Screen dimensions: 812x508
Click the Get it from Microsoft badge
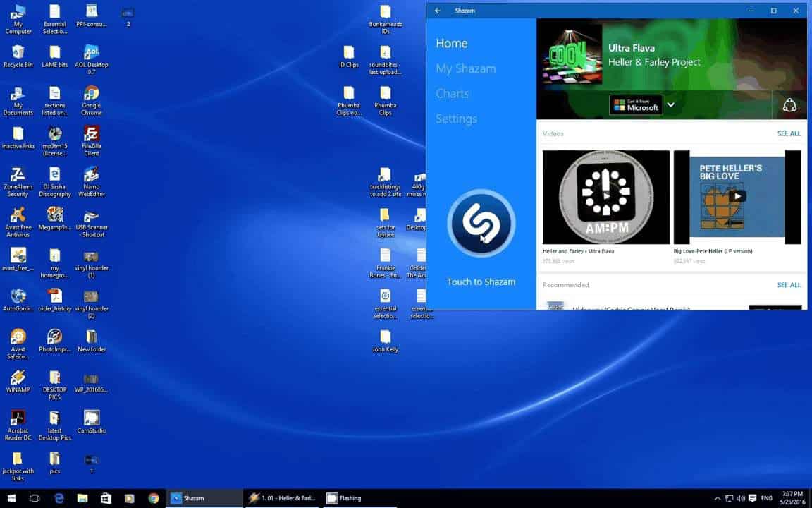(x=635, y=104)
